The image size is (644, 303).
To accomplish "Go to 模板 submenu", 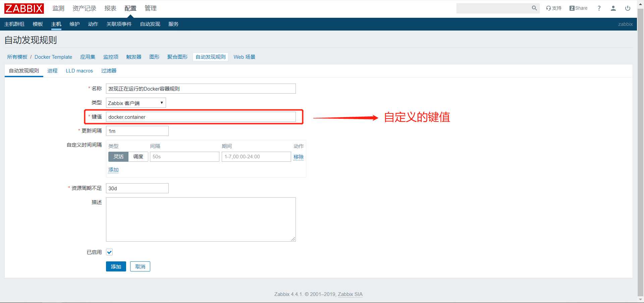I will coord(38,24).
